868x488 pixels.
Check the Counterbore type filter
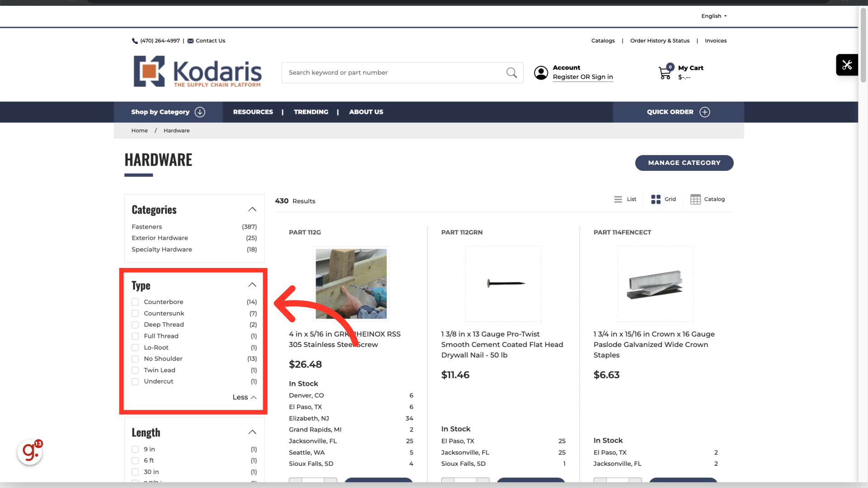[135, 302]
